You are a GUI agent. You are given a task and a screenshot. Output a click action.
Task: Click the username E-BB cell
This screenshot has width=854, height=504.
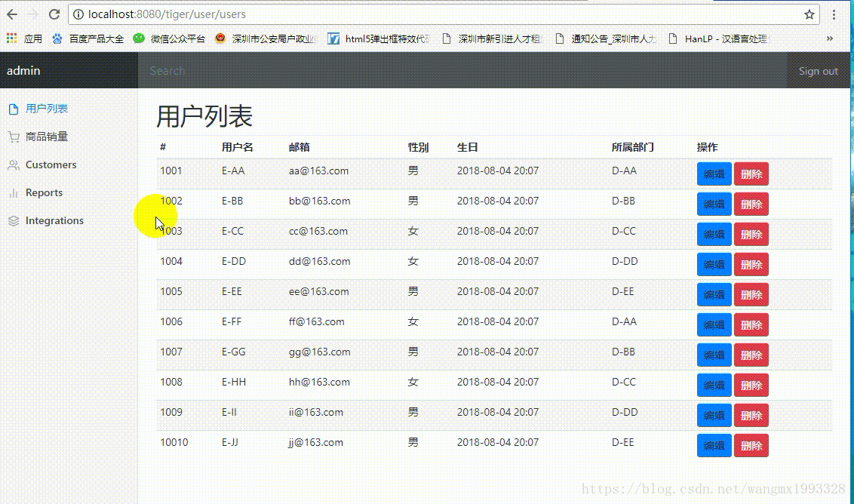point(232,201)
